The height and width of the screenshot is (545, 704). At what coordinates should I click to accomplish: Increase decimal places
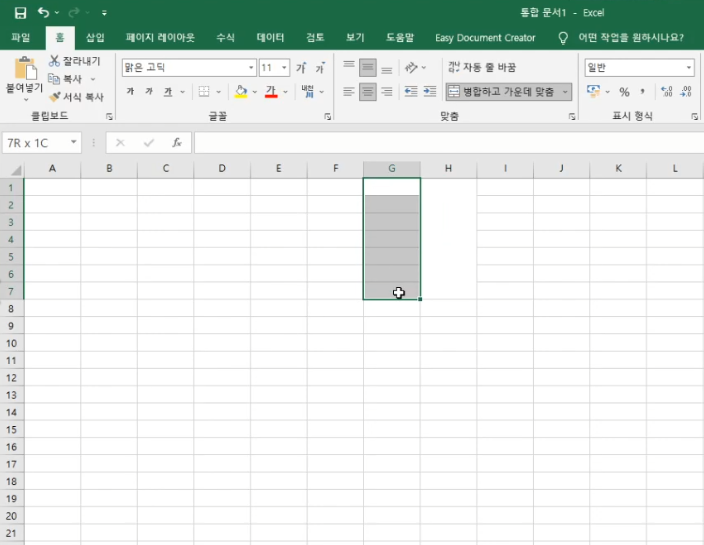coord(667,92)
